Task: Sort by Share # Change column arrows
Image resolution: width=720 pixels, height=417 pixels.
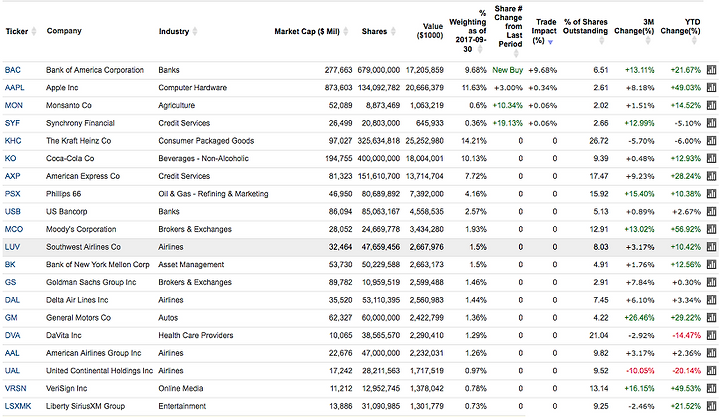Action: tap(516, 53)
